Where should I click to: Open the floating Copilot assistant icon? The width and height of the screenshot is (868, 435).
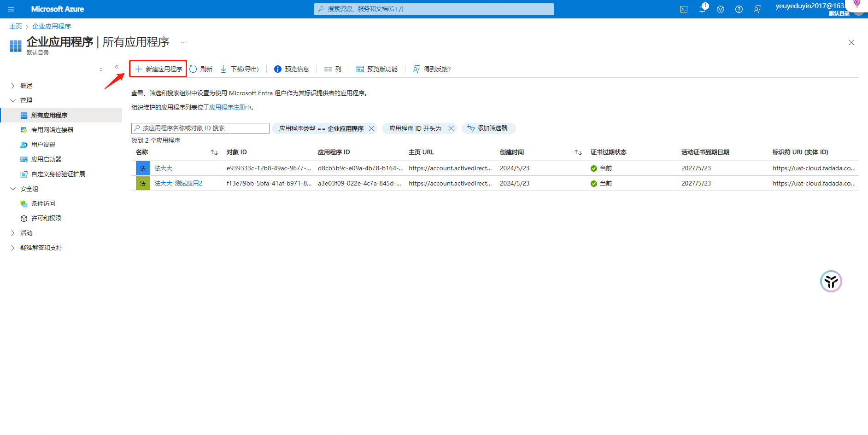tap(831, 281)
